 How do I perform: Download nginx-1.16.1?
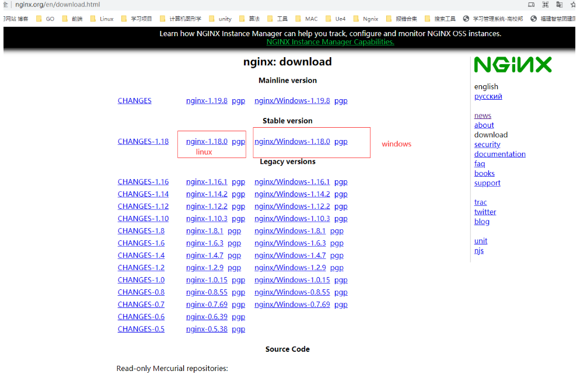(x=207, y=182)
